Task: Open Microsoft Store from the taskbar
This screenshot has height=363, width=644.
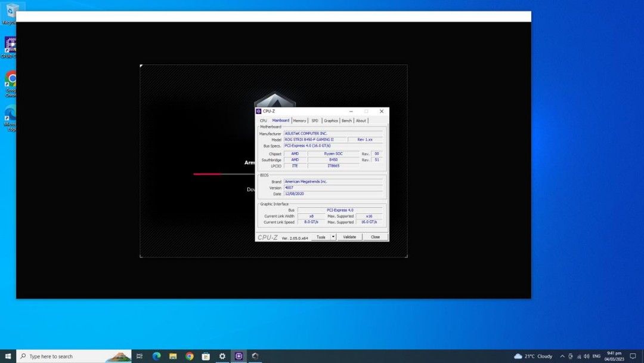Action: click(206, 356)
